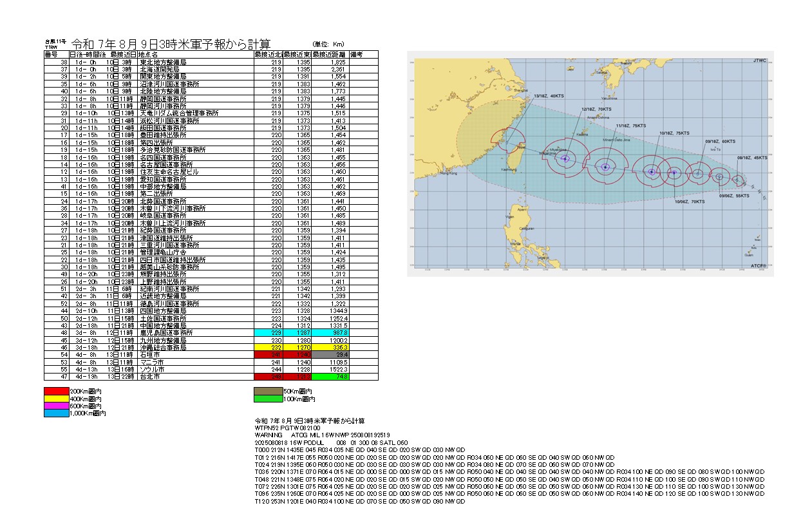The image size is (812, 530).
Task: Click the 中部地方整備局 cell
Action: (196, 187)
